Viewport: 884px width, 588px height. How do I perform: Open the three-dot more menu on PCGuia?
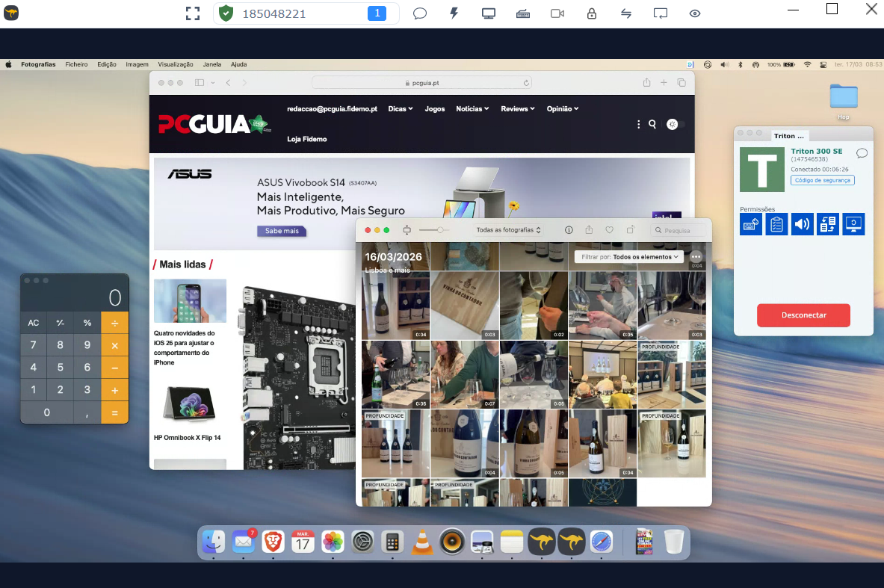click(x=638, y=124)
